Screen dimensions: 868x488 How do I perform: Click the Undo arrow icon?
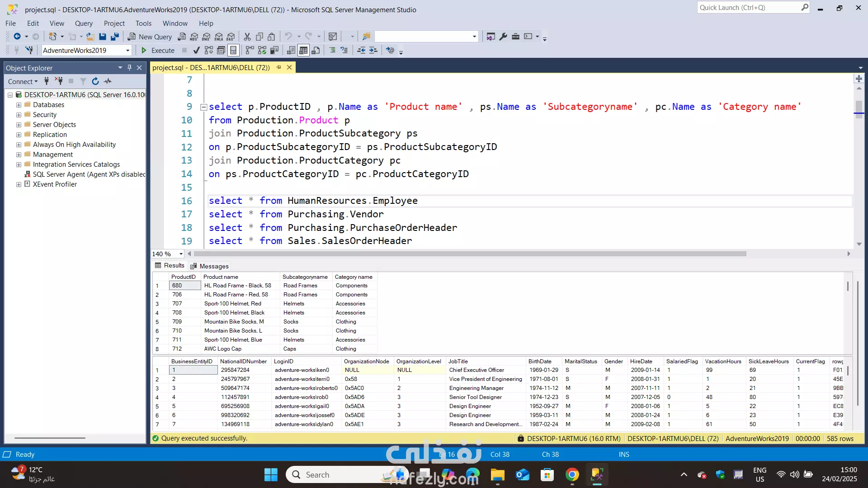click(x=288, y=37)
